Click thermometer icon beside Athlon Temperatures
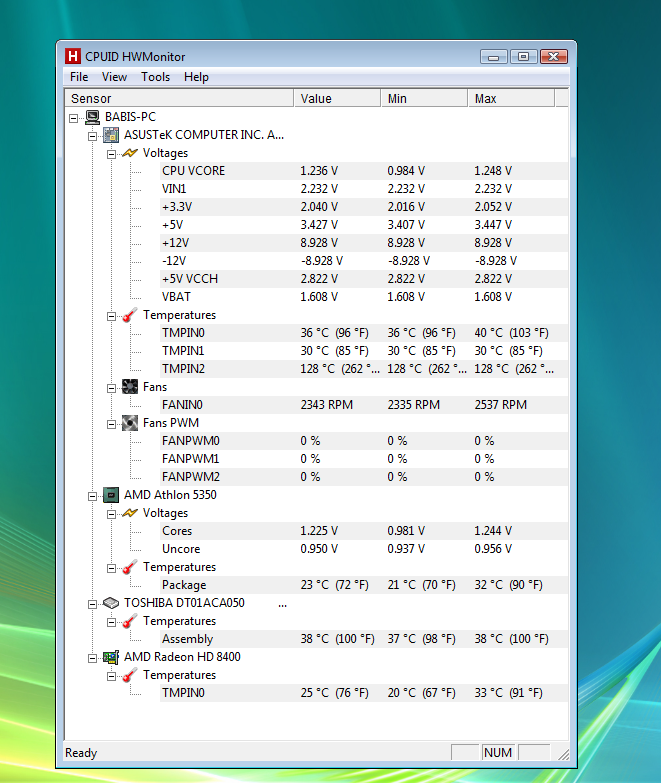 tap(130, 567)
